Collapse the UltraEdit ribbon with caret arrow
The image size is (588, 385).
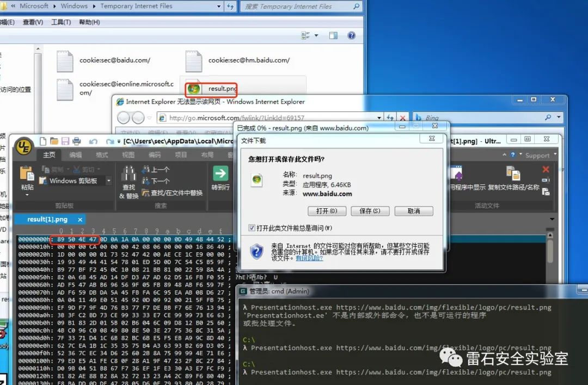click(504, 154)
